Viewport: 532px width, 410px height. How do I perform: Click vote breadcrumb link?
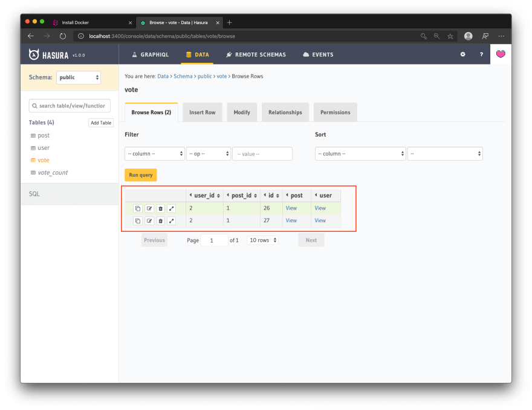point(221,76)
